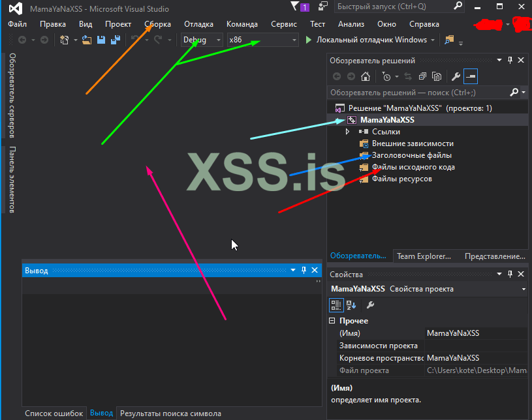
Task: Click the Show All Files icon
Action: point(437,76)
